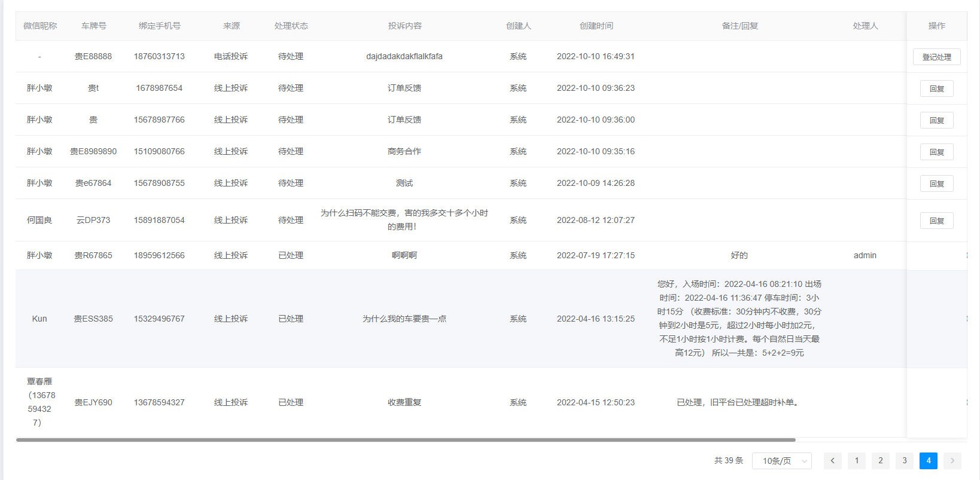Viewport: 980px width, 480px height.
Task: Jump to page 3 in pagination
Action: pyautogui.click(x=904, y=460)
